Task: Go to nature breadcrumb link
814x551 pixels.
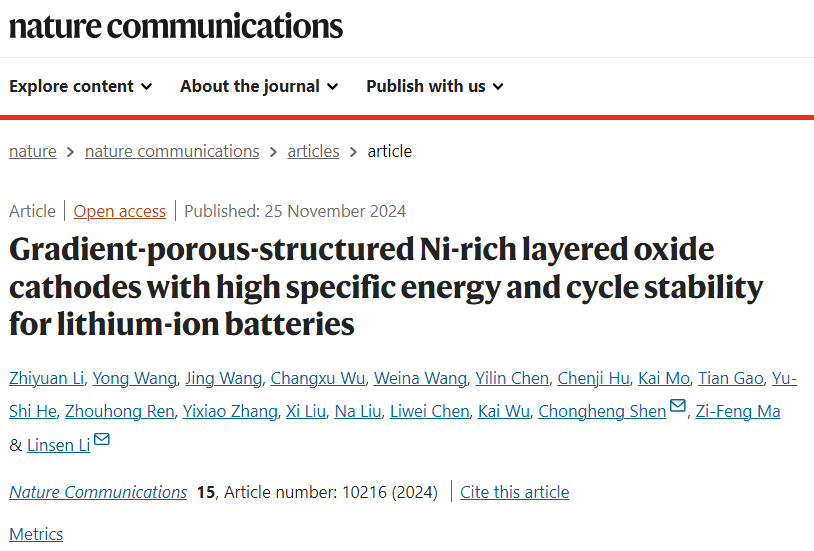Action: click(x=33, y=151)
